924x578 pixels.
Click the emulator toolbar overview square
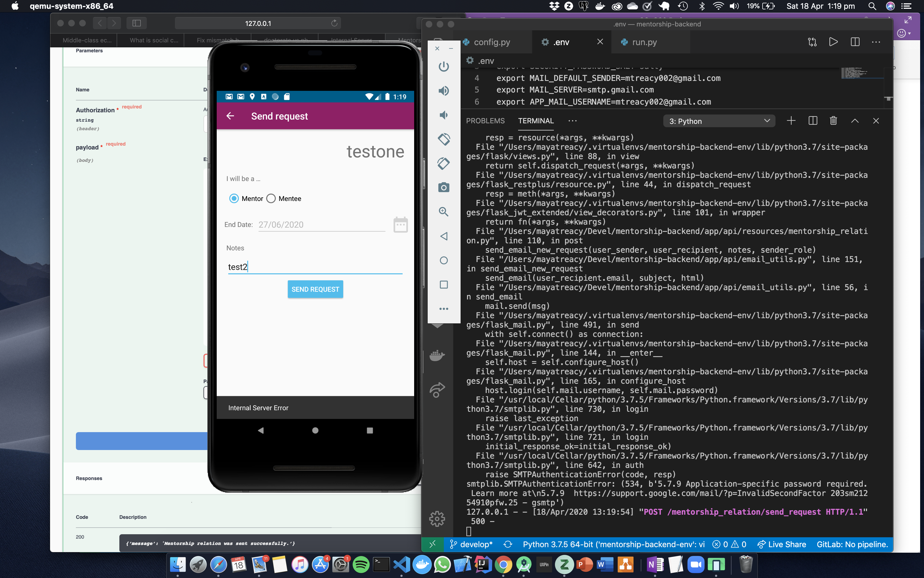coord(443,285)
